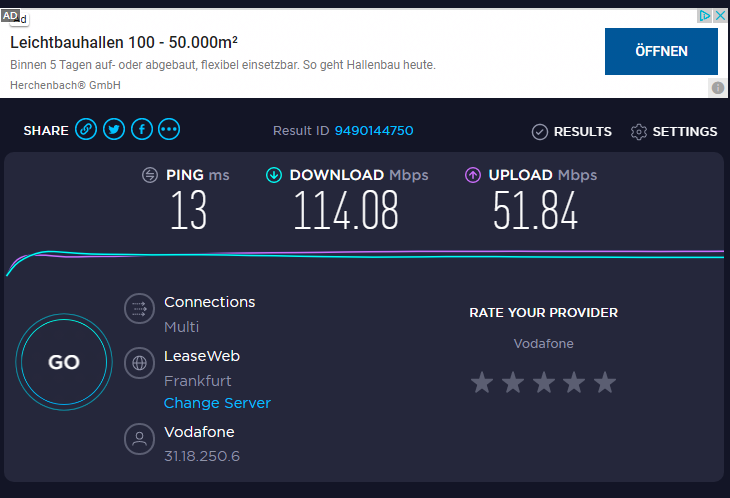Open the Leichtbauhallen ad headline

pos(124,43)
